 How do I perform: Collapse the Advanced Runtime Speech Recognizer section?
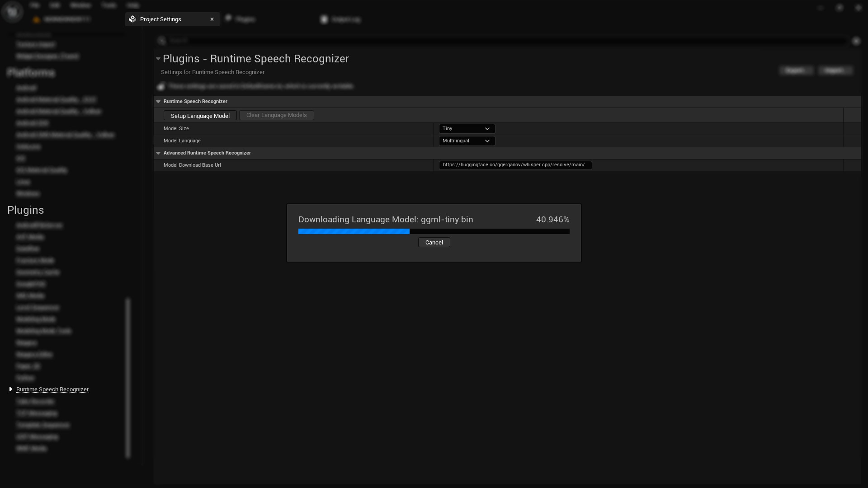(x=158, y=153)
